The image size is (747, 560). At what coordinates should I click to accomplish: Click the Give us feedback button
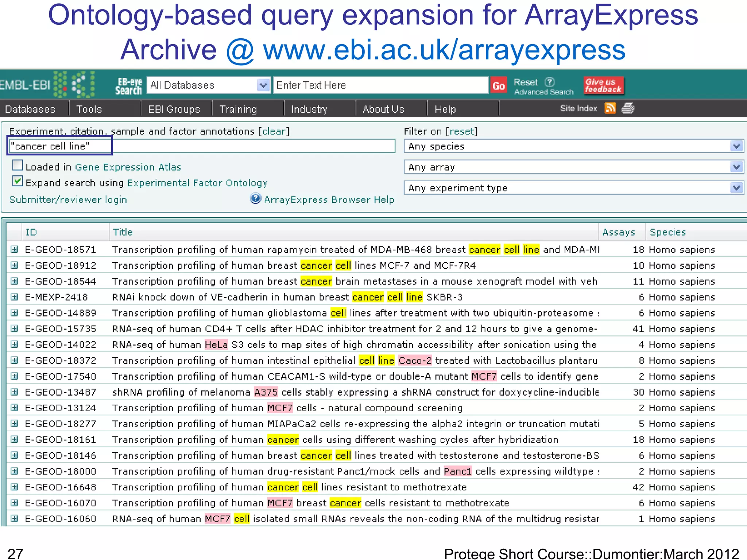[x=603, y=86]
